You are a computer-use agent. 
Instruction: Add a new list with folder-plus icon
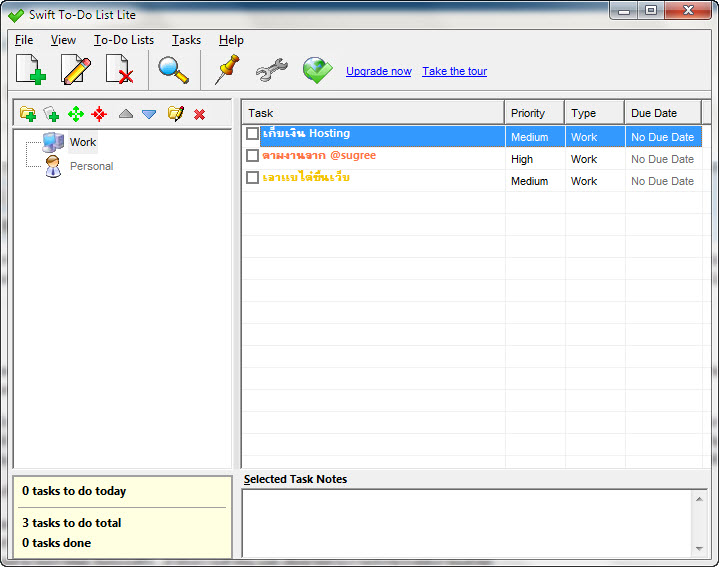(28, 114)
